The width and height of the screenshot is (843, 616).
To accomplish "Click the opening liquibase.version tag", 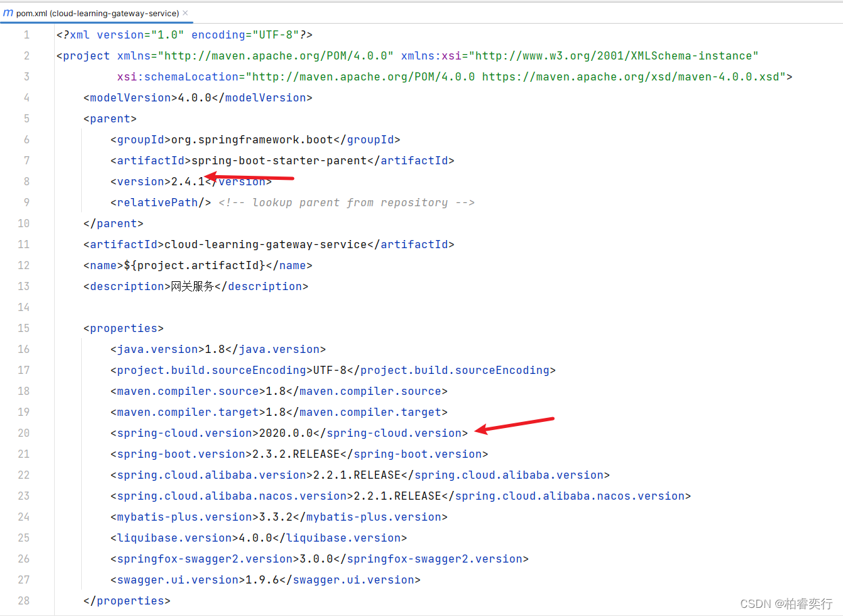I will (x=174, y=538).
